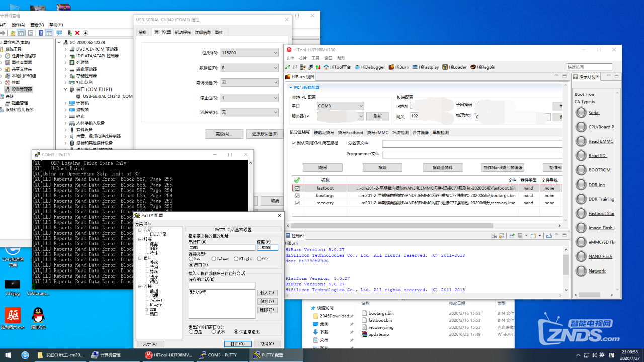
Task: Select 总是 close-window option in PuTTY
Action: click(x=191, y=332)
